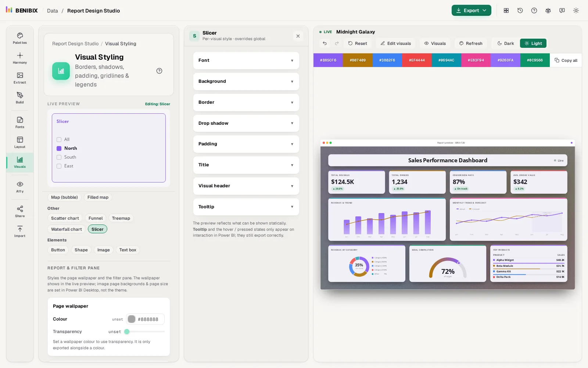Click the #EF4444 red color swatch
This screenshot has height=368, width=588.
pyautogui.click(x=417, y=60)
